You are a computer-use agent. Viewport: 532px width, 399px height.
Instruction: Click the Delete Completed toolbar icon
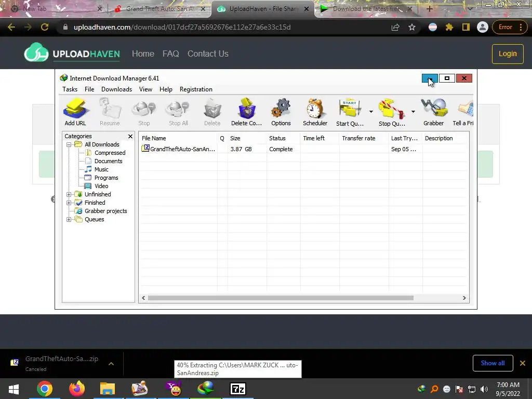(246, 112)
